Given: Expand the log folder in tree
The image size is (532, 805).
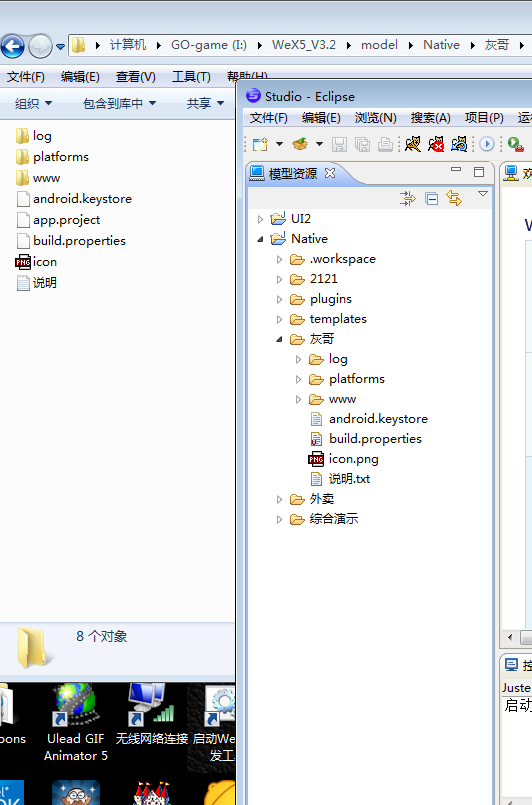Looking at the screenshot, I should pos(298,359).
